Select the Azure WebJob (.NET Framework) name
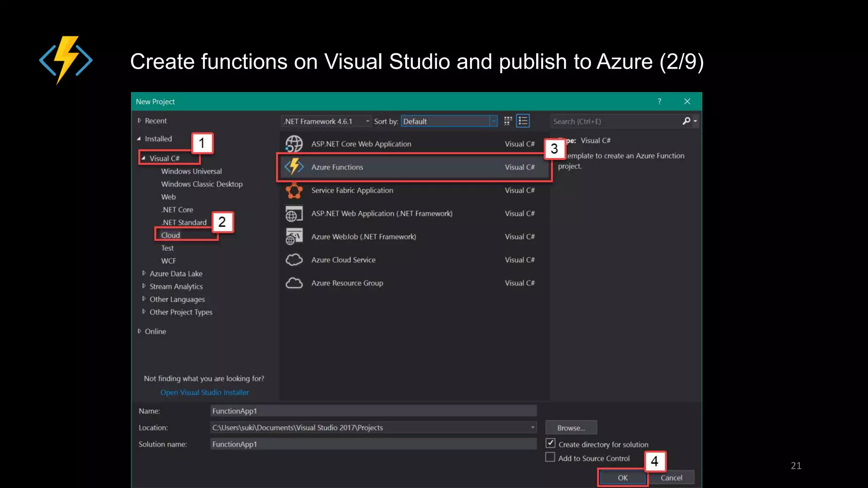868x488 pixels. tap(364, 236)
